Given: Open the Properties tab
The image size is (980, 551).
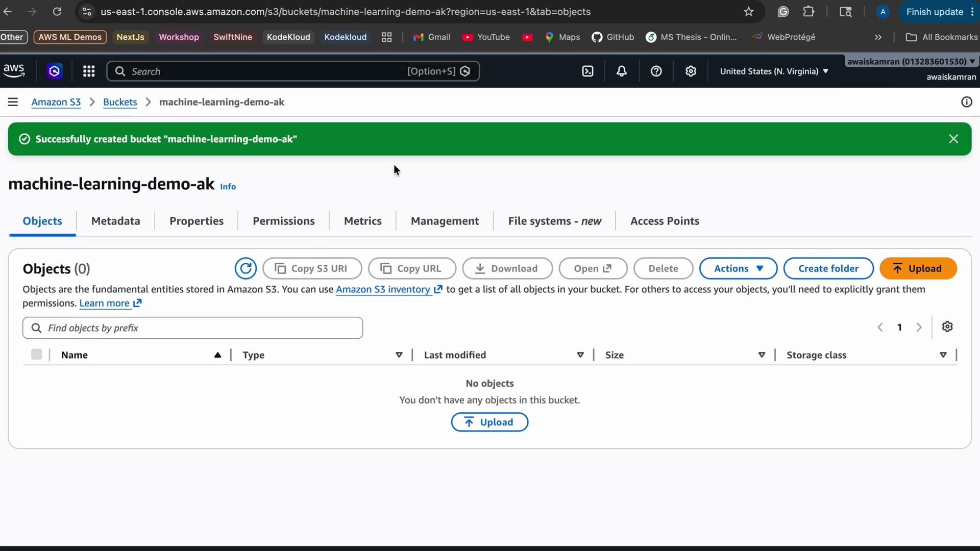Looking at the screenshot, I should [x=197, y=221].
